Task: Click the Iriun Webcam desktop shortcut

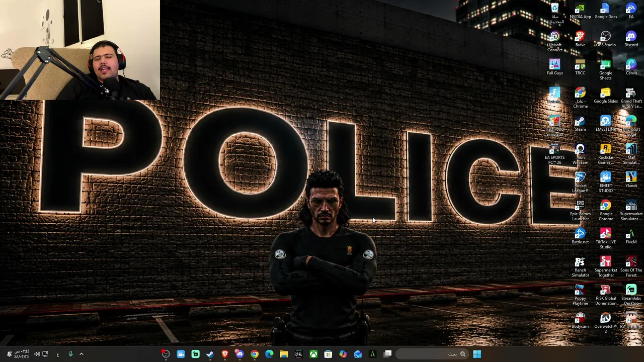Action: (x=580, y=154)
